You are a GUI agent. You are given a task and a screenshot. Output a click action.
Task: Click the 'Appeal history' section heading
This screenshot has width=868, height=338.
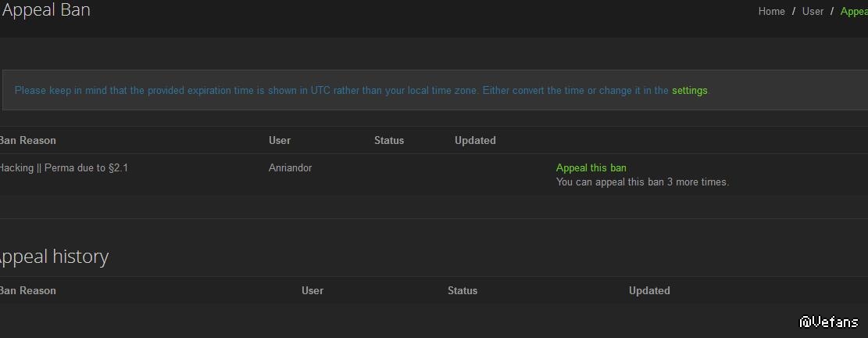pos(53,257)
